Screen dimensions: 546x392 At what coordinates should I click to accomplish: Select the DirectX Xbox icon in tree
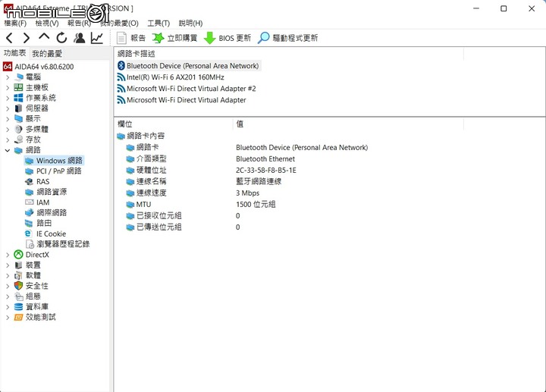click(18, 255)
